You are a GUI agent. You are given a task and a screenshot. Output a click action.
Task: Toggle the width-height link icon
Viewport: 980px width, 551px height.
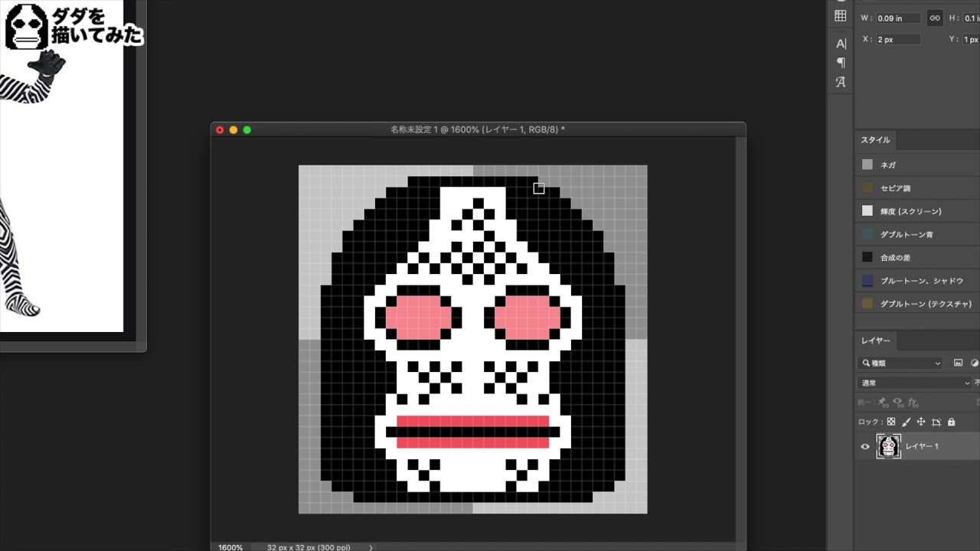click(934, 18)
